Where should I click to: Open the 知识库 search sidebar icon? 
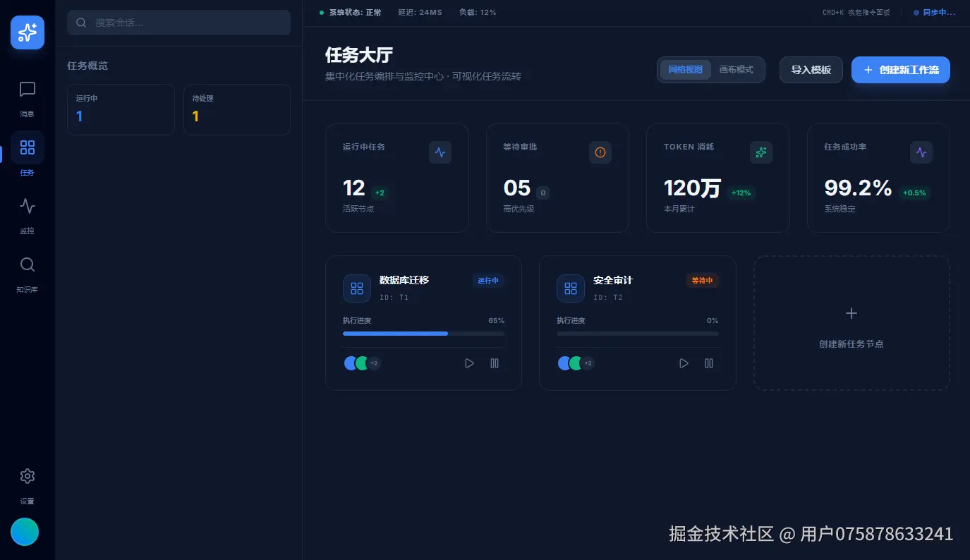click(x=28, y=264)
